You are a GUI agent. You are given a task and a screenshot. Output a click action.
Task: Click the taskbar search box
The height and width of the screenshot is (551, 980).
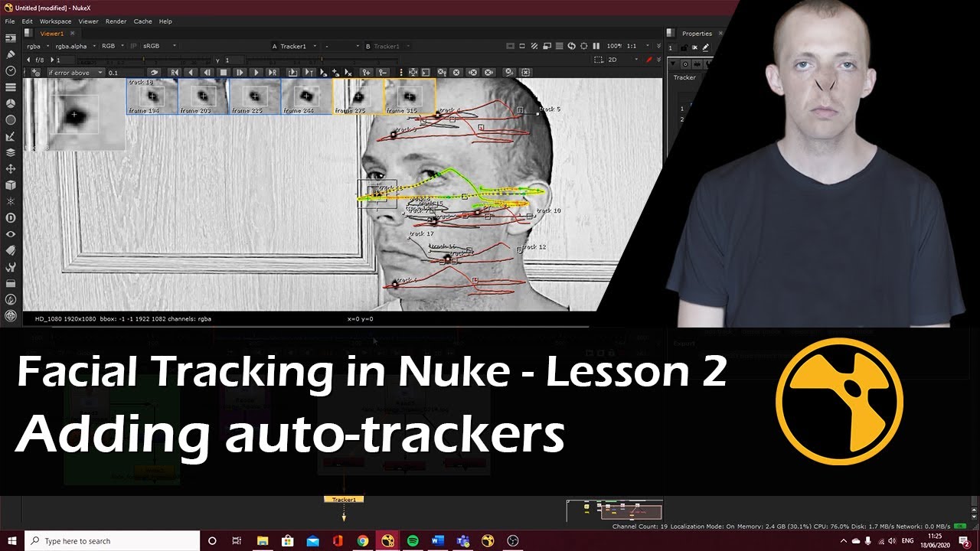[112, 541]
